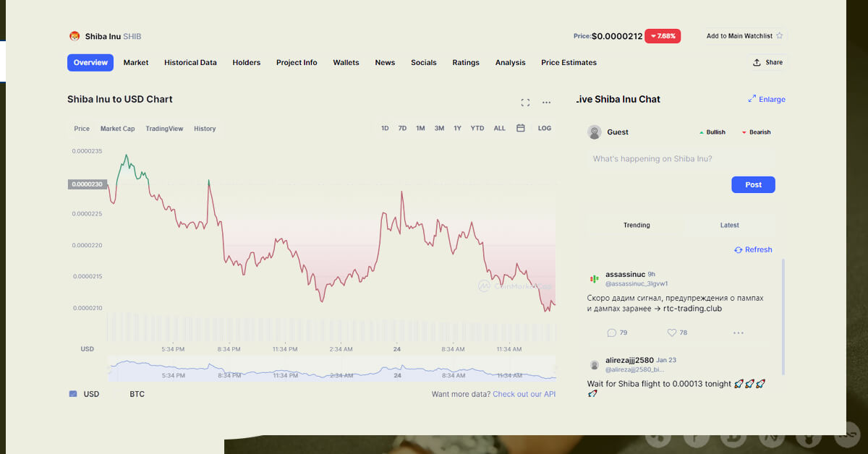The width and height of the screenshot is (868, 454).
Task: Open the Wallets tab
Action: point(346,63)
